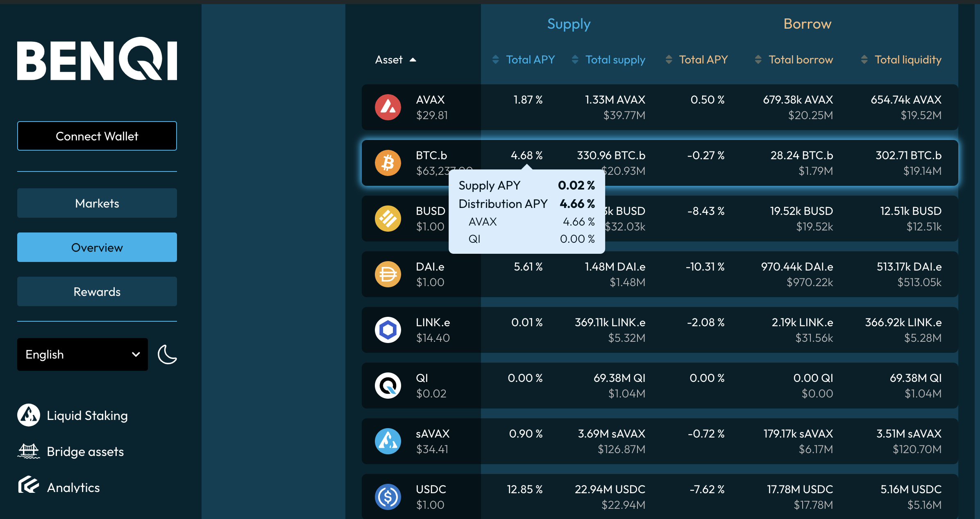Viewport: 980px width, 519px height.
Task: Click the QI token icon
Action: click(x=388, y=386)
